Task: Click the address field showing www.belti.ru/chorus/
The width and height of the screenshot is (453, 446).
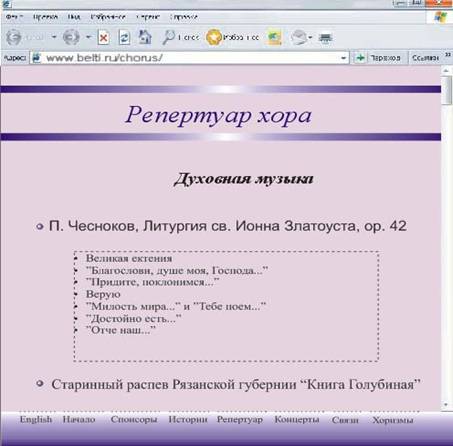Action: pyautogui.click(x=190, y=58)
